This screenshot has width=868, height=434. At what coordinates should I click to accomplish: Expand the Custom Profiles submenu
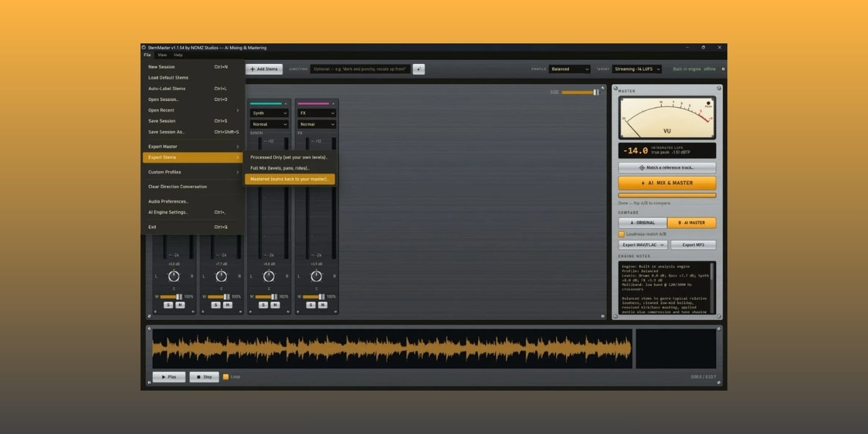coord(193,172)
